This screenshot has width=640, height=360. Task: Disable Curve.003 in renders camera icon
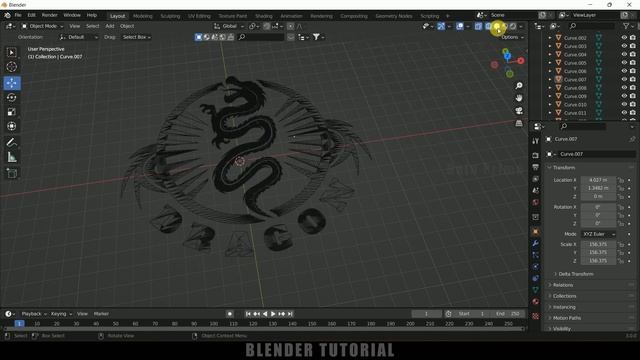[x=633, y=46]
